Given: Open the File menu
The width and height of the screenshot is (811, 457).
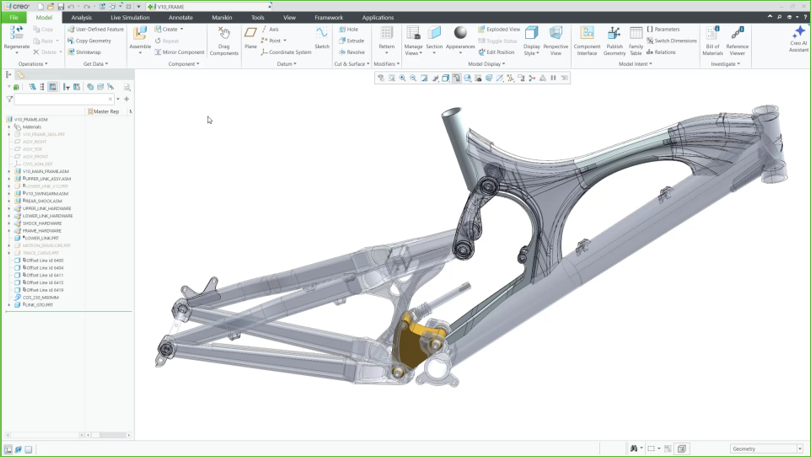Looking at the screenshot, I should (x=14, y=18).
